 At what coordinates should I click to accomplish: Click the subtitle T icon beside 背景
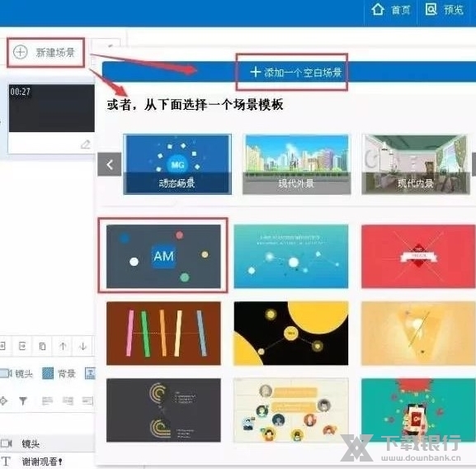click(x=90, y=373)
